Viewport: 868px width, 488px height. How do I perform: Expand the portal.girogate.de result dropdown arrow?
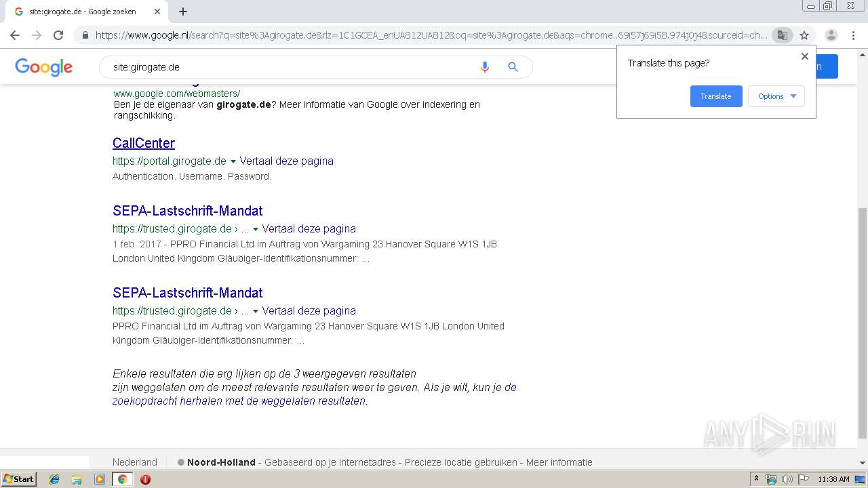pyautogui.click(x=233, y=161)
